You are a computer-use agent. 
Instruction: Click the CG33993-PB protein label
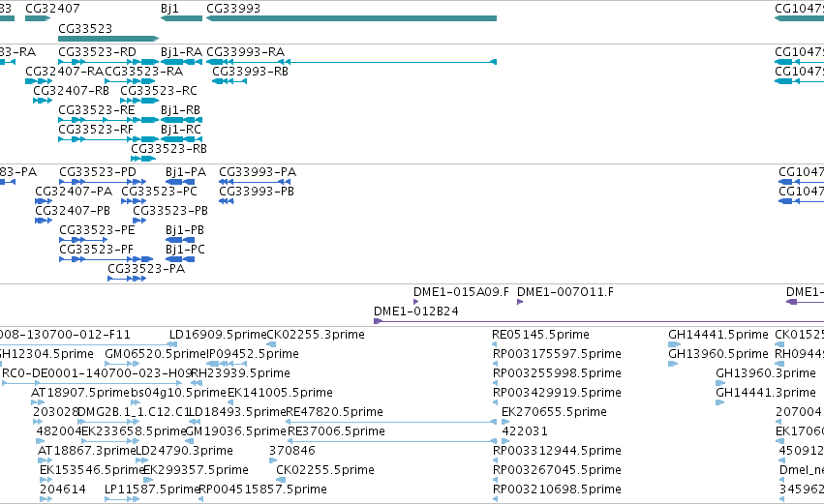257,192
